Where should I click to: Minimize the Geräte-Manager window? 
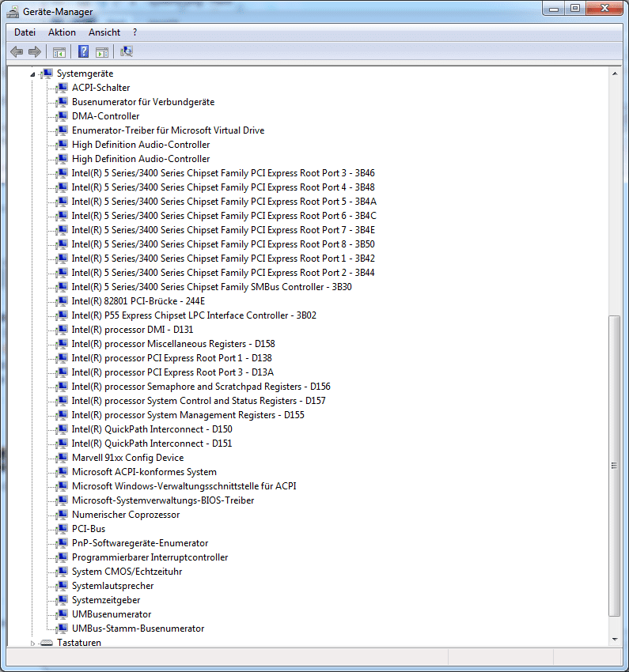pos(554,9)
